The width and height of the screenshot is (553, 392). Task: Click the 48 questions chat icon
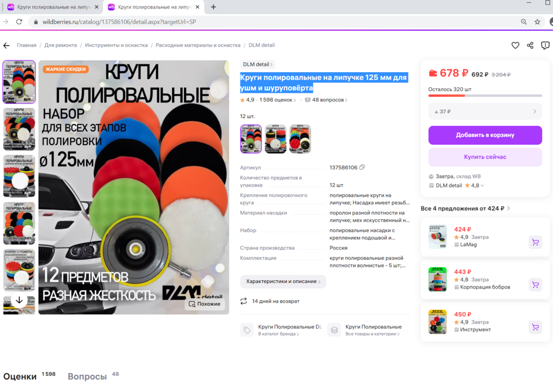pyautogui.click(x=307, y=100)
